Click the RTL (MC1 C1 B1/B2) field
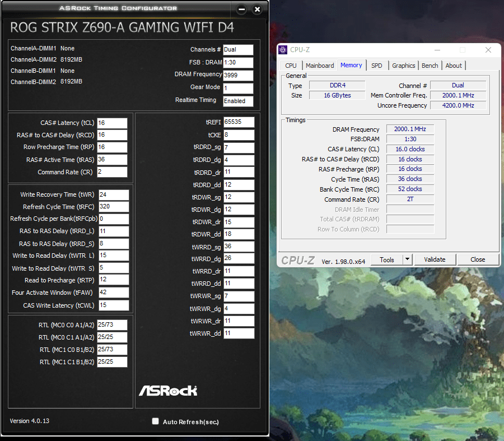 (112, 362)
